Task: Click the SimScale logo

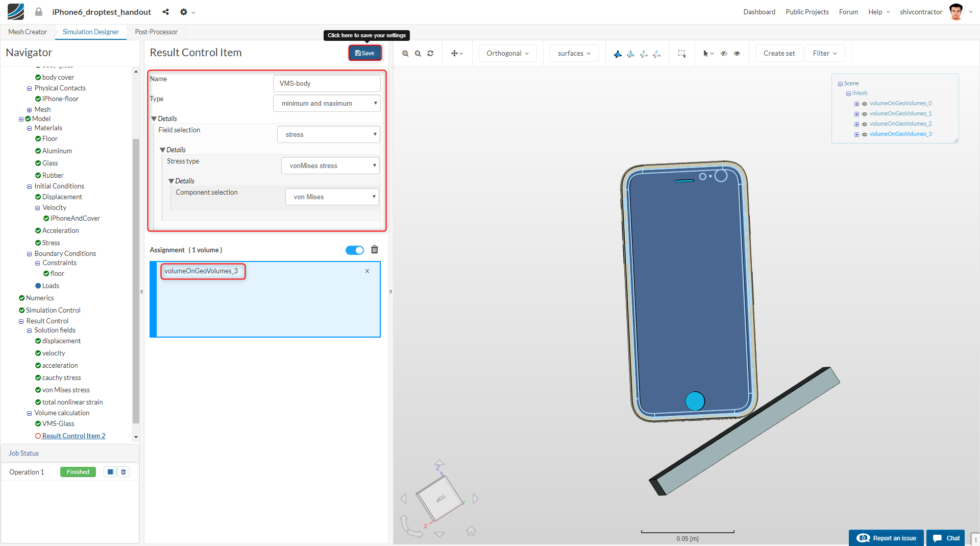Action: pyautogui.click(x=16, y=12)
